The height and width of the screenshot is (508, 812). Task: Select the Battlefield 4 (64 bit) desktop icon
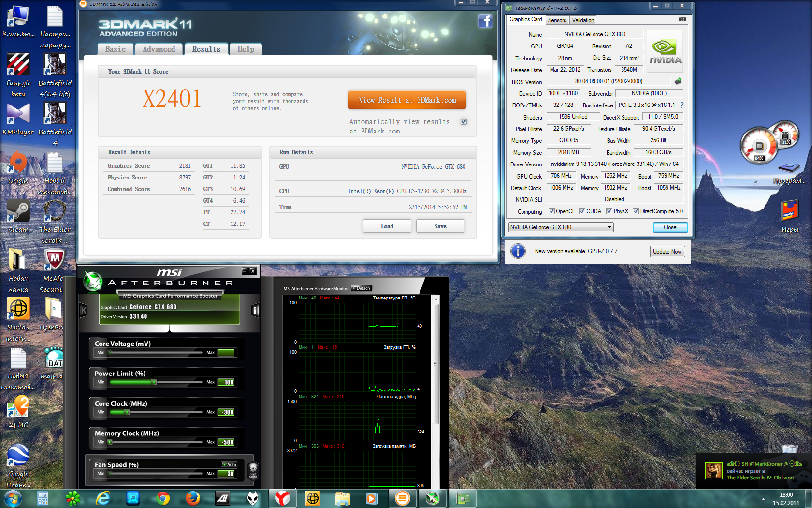point(55,75)
